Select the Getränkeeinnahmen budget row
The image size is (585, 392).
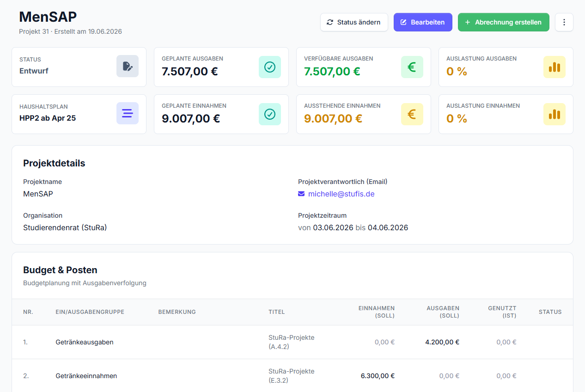[292, 376]
